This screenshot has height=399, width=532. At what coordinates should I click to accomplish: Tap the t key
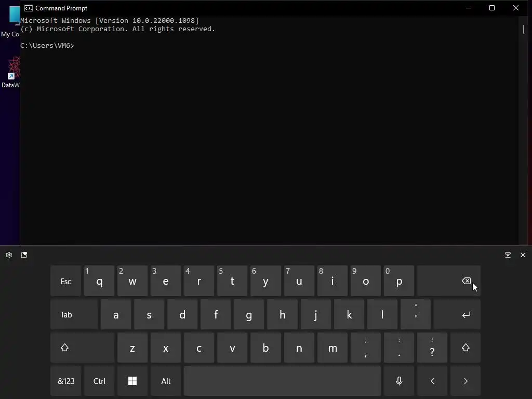point(232,281)
